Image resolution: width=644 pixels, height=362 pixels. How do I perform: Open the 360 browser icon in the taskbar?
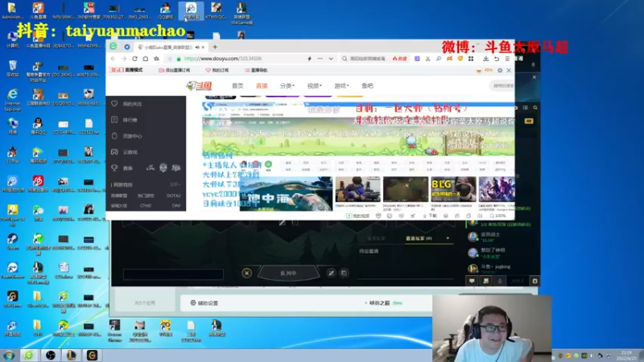click(x=29, y=356)
